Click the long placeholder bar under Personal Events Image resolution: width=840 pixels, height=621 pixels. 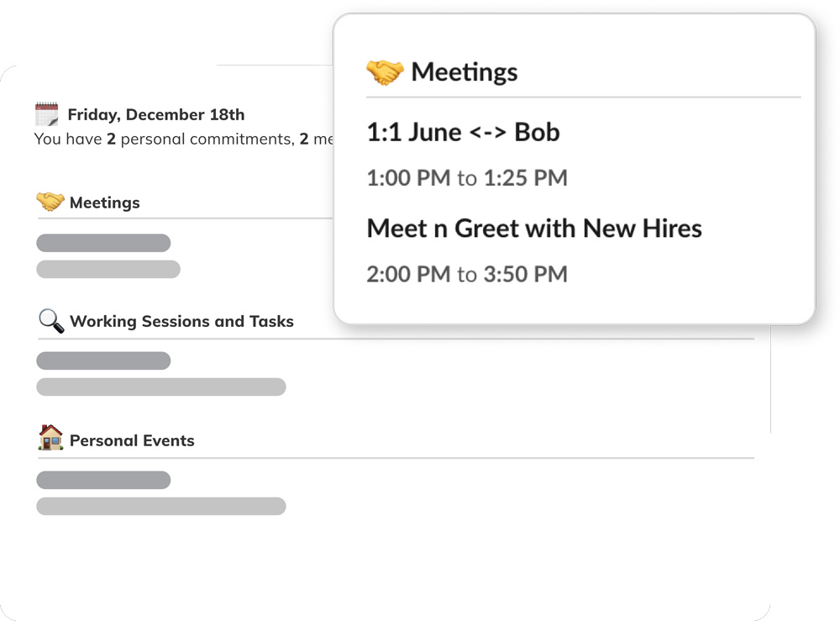click(x=160, y=506)
